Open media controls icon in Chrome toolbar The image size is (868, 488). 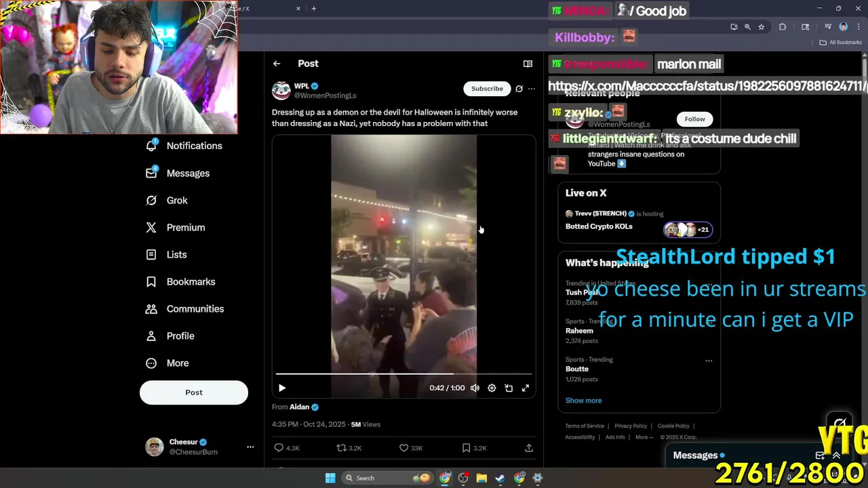pos(828,26)
